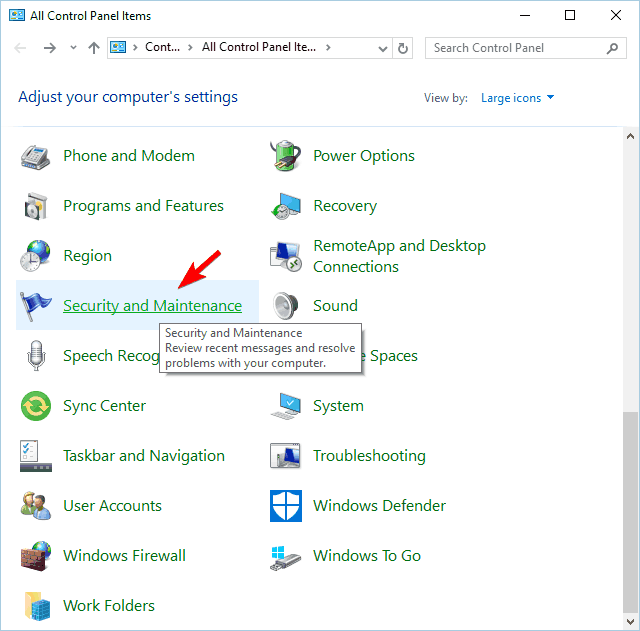
Task: Open the User Accounts link
Action: (x=113, y=506)
